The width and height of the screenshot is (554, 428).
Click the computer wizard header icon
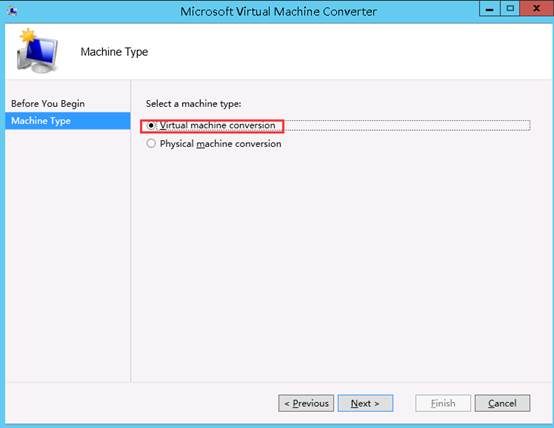[x=37, y=51]
